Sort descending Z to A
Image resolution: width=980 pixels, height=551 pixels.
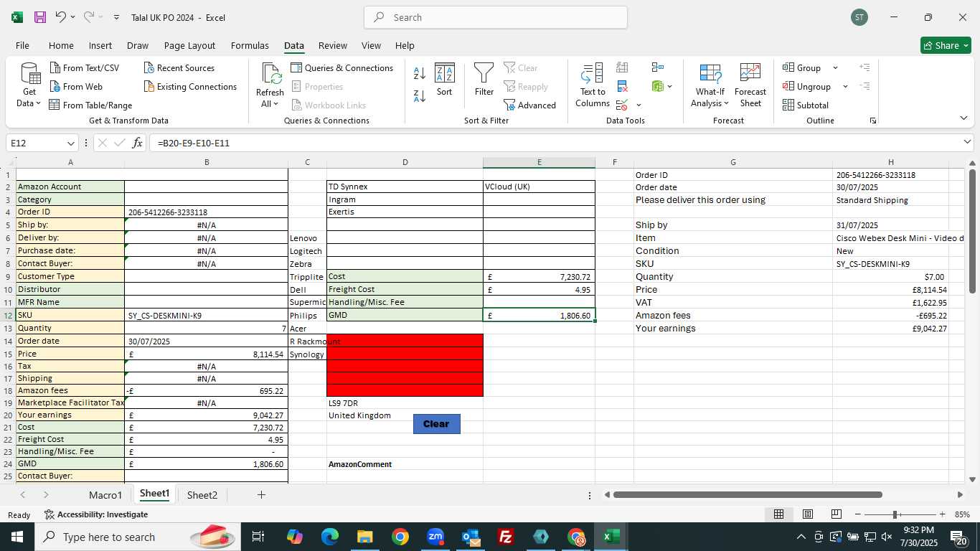pyautogui.click(x=420, y=95)
